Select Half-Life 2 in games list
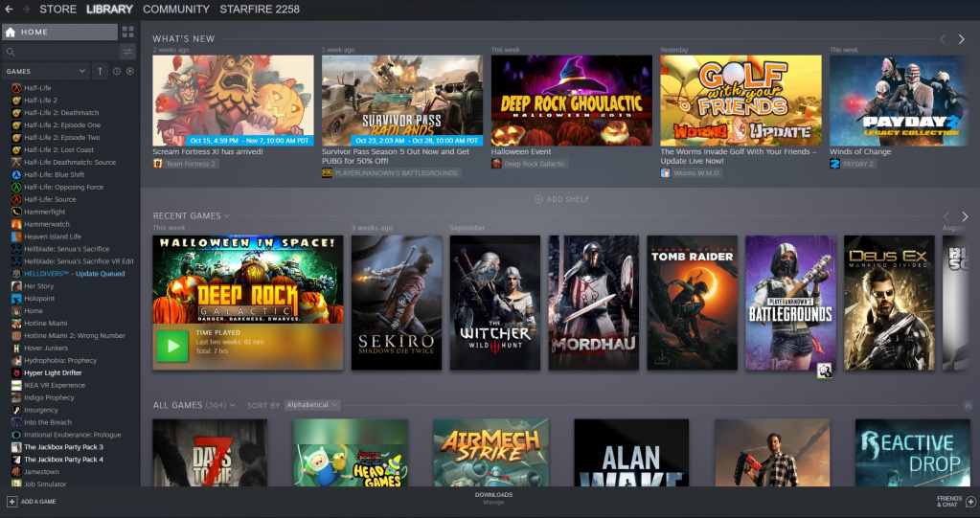 pyautogui.click(x=40, y=100)
